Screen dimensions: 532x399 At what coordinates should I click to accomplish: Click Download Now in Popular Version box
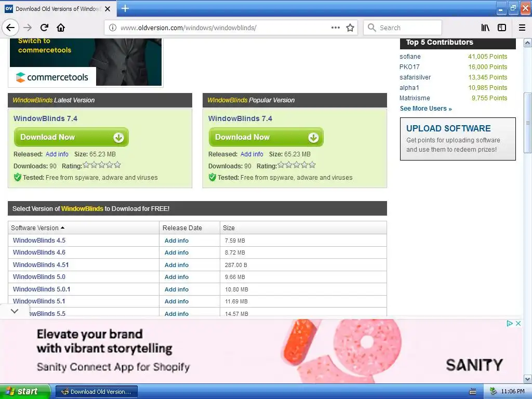point(266,137)
